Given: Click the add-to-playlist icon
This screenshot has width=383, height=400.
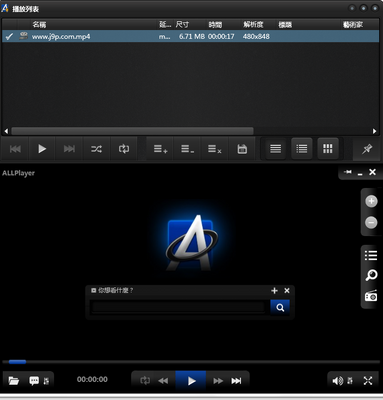Looking at the screenshot, I should (x=160, y=149).
